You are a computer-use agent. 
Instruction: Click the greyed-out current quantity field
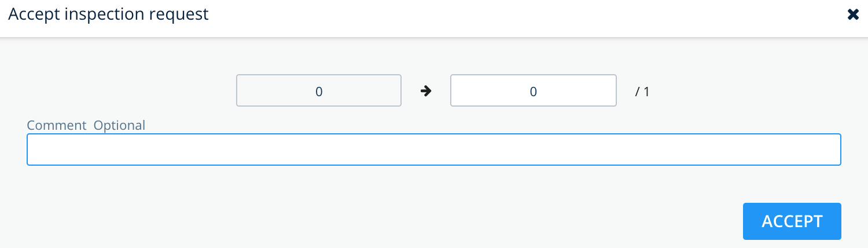coord(319,90)
